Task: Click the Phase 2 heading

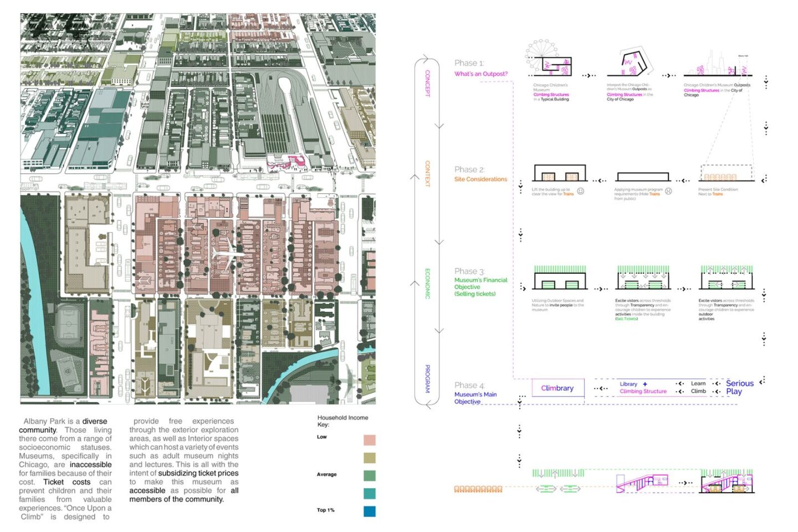Action: click(x=469, y=170)
